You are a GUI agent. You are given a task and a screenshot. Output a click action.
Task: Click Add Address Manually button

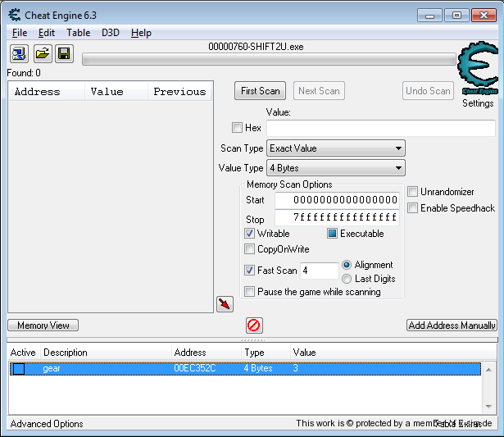(x=452, y=325)
